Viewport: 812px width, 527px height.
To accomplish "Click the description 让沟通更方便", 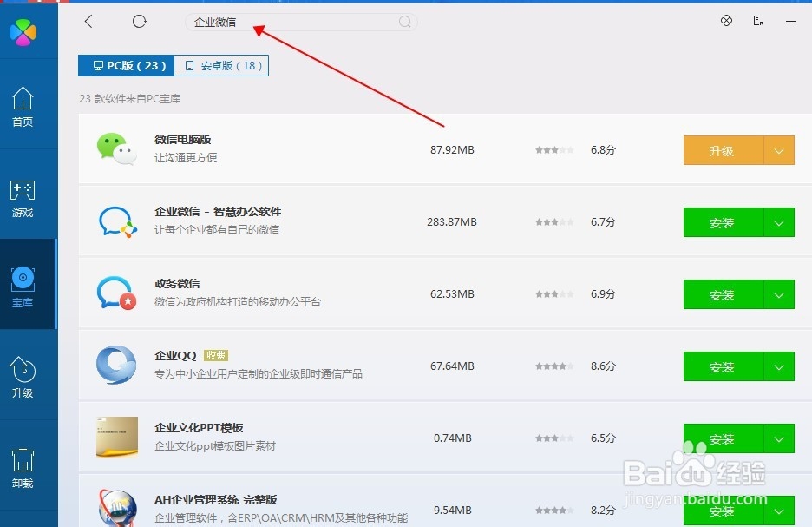I will pyautogui.click(x=186, y=157).
